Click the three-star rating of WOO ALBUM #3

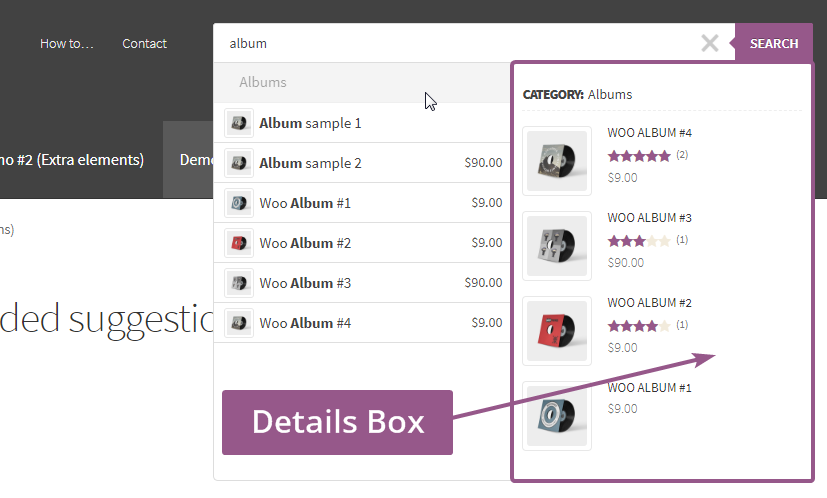point(638,241)
